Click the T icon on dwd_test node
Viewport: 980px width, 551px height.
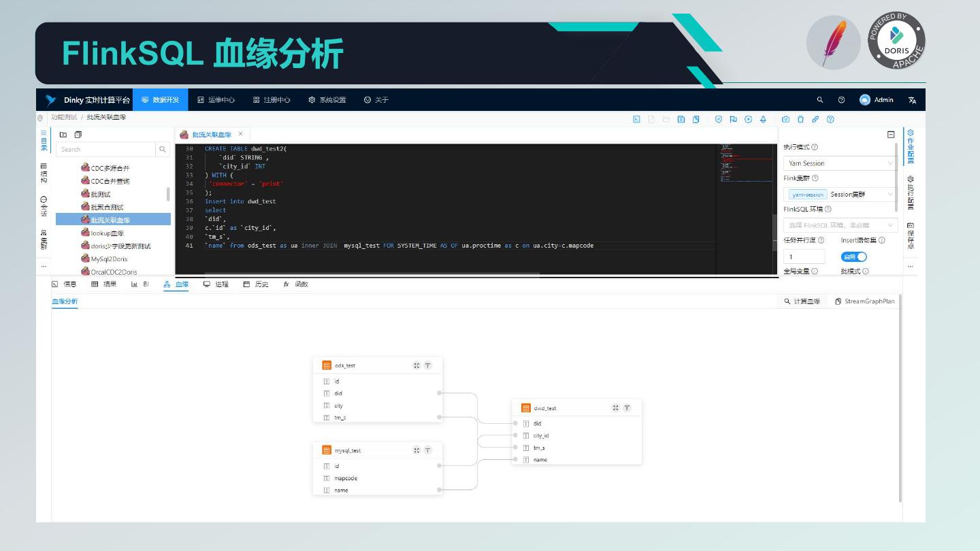[x=627, y=407]
